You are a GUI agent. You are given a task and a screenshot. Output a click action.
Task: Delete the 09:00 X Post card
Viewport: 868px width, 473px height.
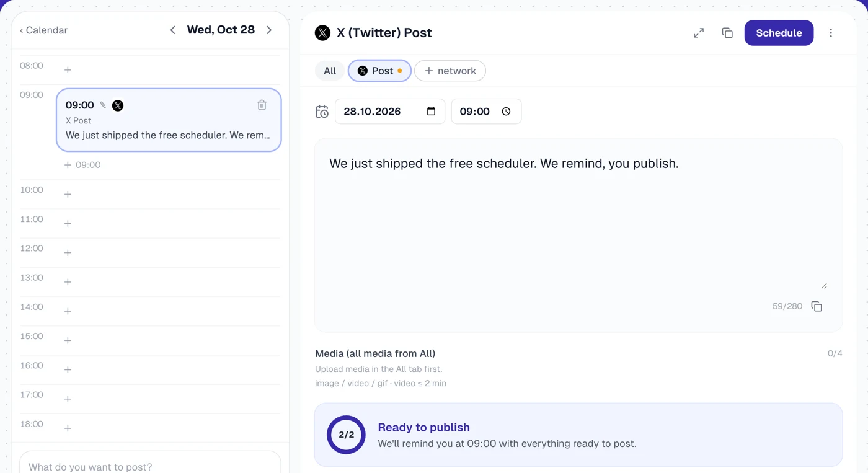pos(262,105)
